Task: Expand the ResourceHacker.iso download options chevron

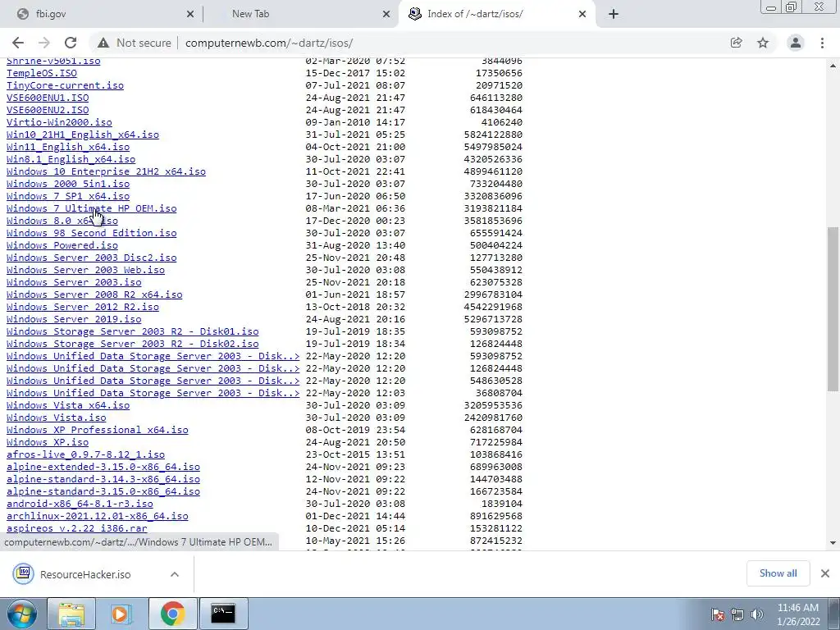Action: point(175,574)
